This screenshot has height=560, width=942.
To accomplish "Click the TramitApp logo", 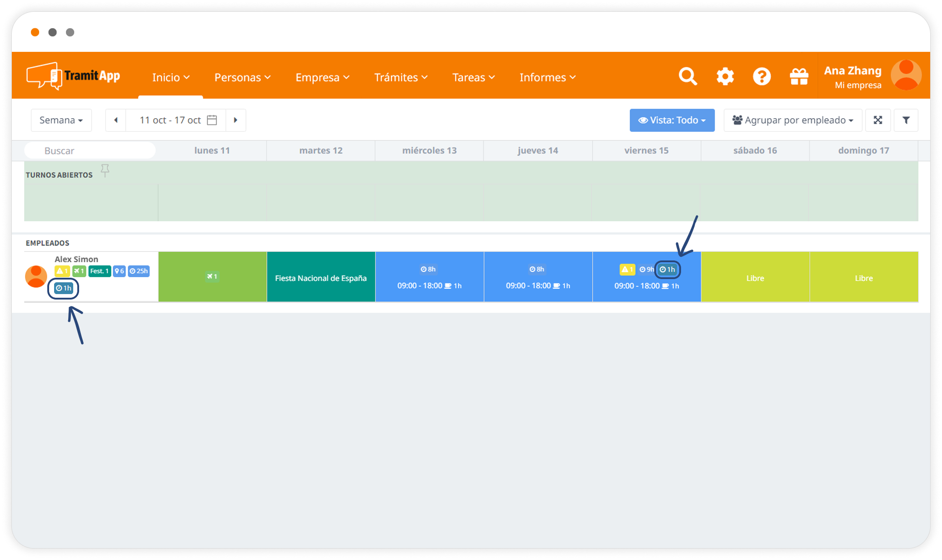I will click(74, 76).
